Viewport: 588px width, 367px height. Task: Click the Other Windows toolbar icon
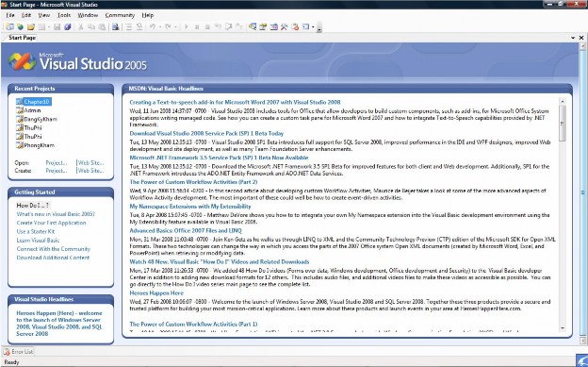305,26
